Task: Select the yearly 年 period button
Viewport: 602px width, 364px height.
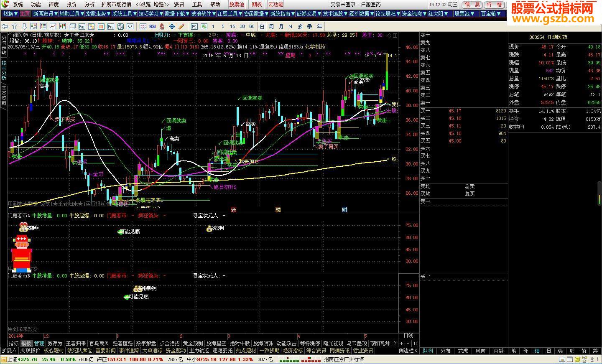Action: (319, 26)
